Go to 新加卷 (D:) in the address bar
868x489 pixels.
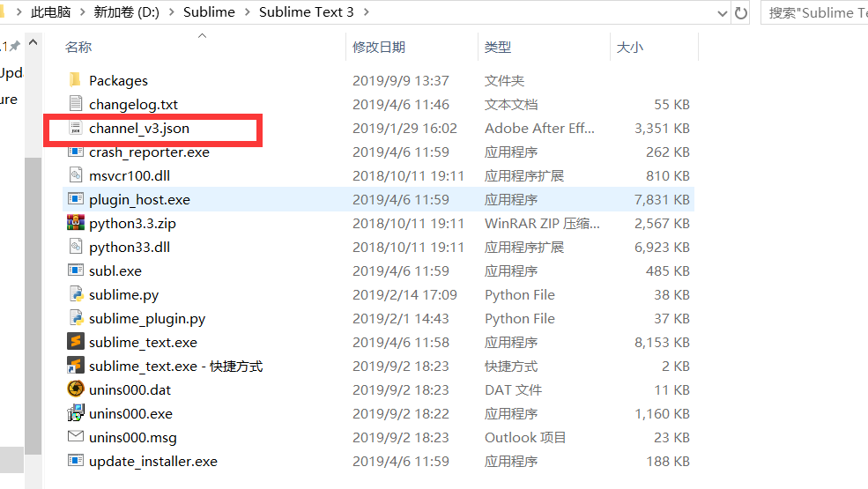pos(126,12)
